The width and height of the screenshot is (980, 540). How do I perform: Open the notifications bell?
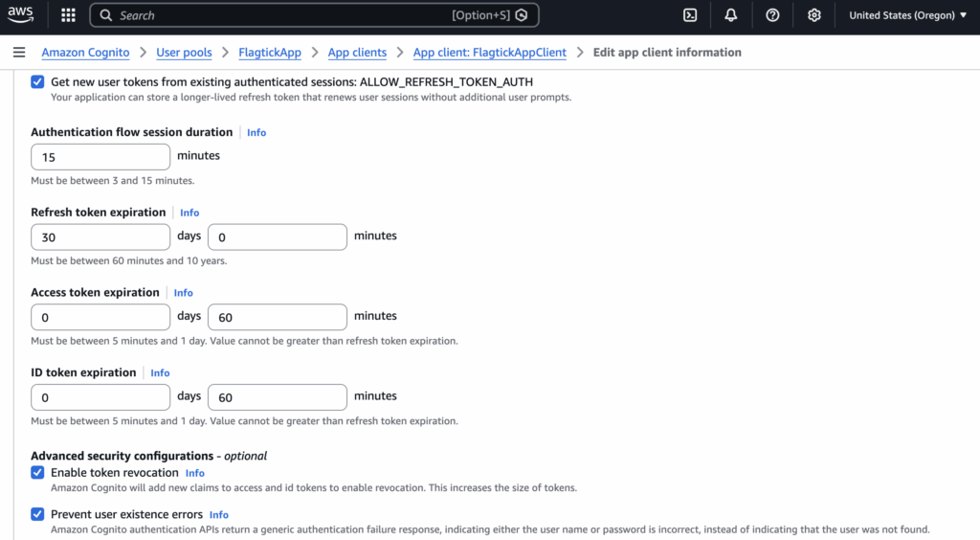pos(731,15)
